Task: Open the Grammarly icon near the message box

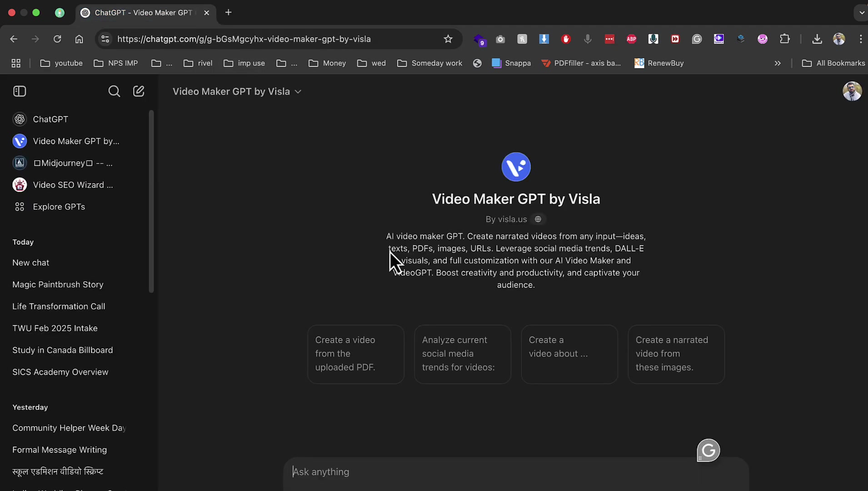Action: coord(708,450)
